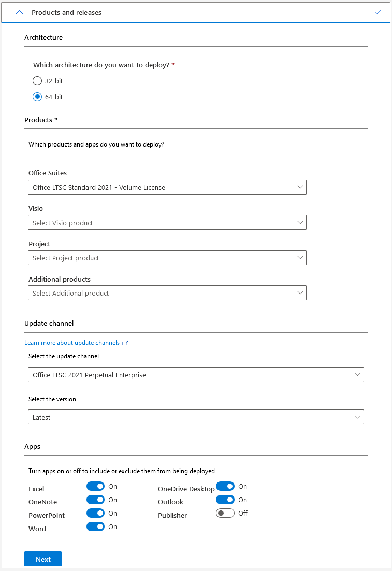Click the Next button
This screenshot has width=392, height=571.
pyautogui.click(x=43, y=559)
